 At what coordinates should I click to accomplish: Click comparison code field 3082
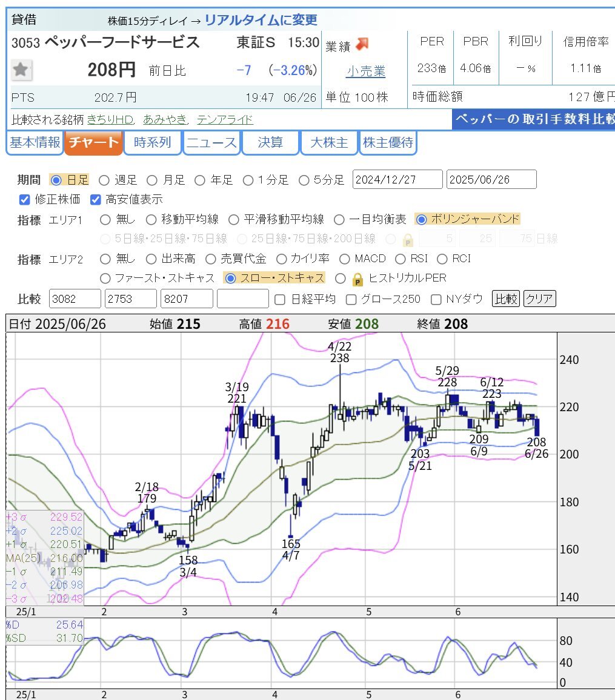click(75, 299)
